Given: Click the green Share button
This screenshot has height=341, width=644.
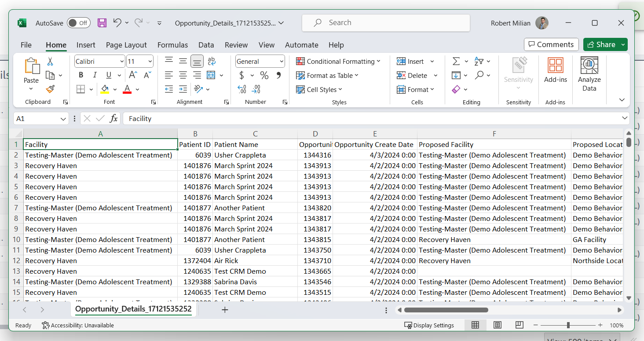Looking at the screenshot, I should click(x=600, y=44).
